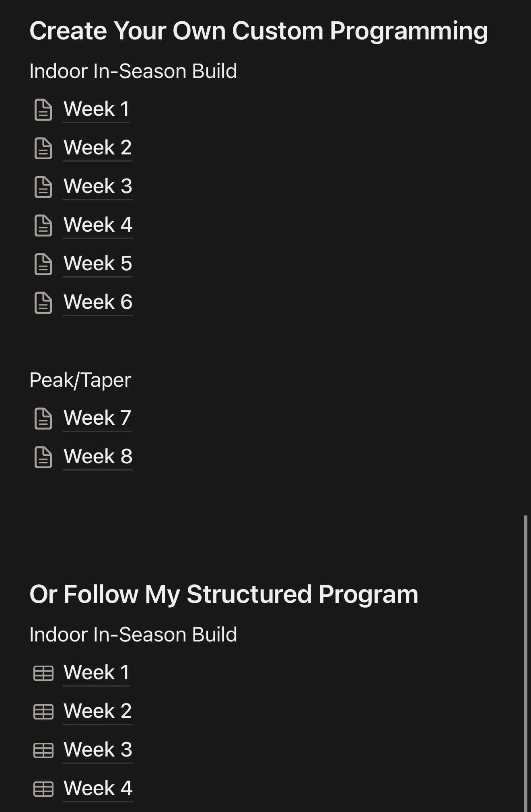Click the page icon beside custom Week 1
This screenshot has height=812, width=531.
coord(43,110)
